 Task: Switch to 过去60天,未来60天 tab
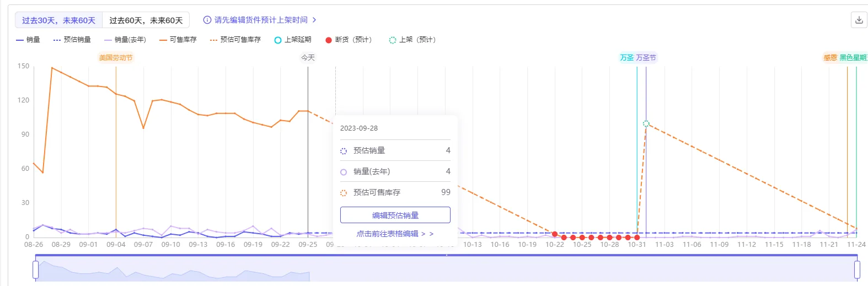pos(146,20)
